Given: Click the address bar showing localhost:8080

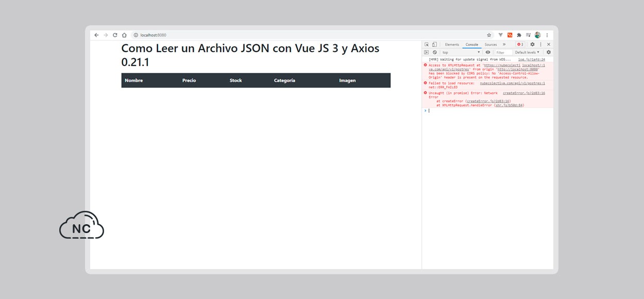Looking at the screenshot, I should (x=312, y=35).
